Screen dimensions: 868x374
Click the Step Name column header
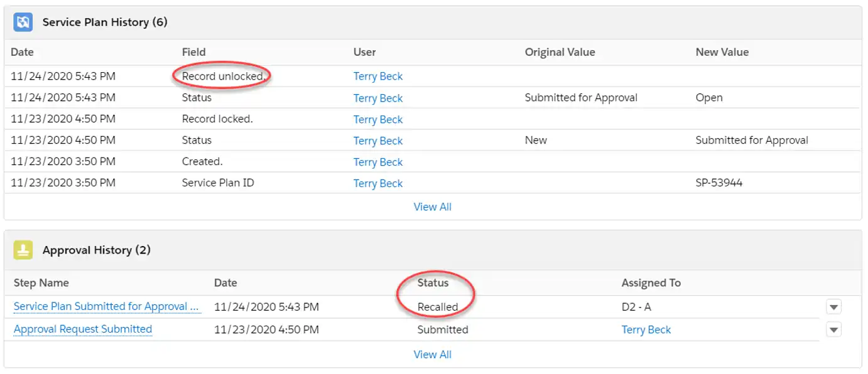click(41, 283)
